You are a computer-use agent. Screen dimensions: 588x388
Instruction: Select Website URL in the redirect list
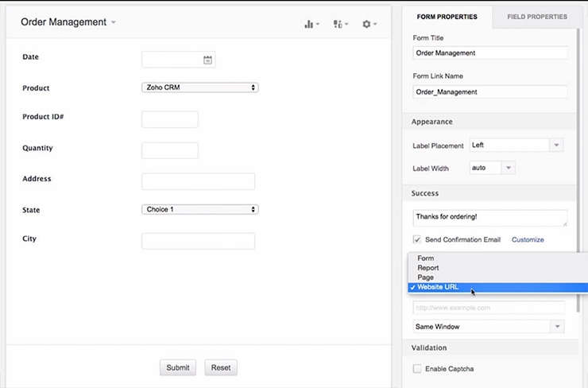click(x=498, y=287)
